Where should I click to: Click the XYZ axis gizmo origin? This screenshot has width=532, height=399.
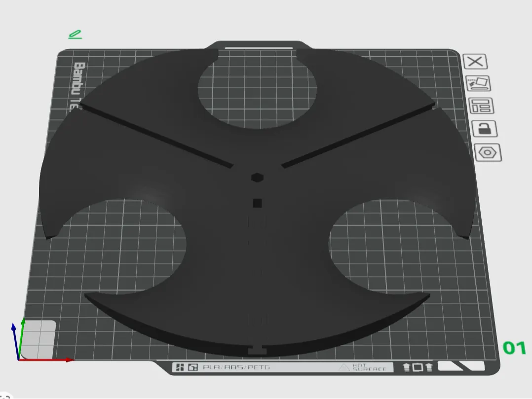19,359
